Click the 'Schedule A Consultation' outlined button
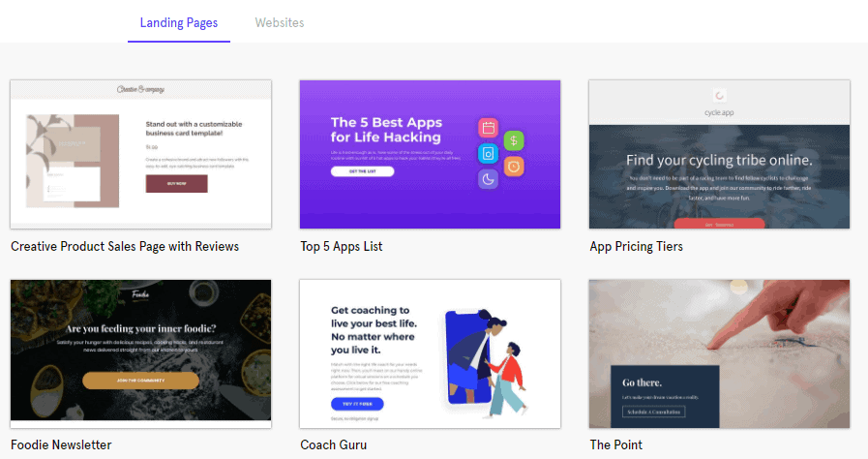Screen dimensions: 868x459 [x=654, y=412]
